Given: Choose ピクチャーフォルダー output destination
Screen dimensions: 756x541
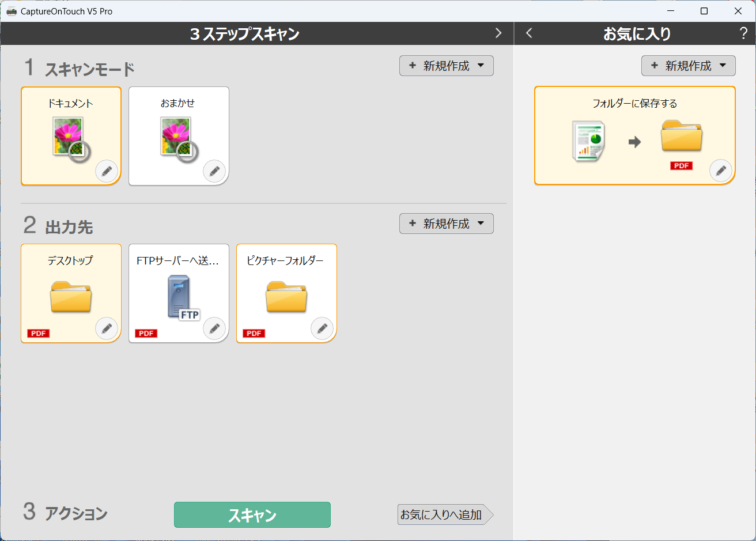Looking at the screenshot, I should [286, 293].
